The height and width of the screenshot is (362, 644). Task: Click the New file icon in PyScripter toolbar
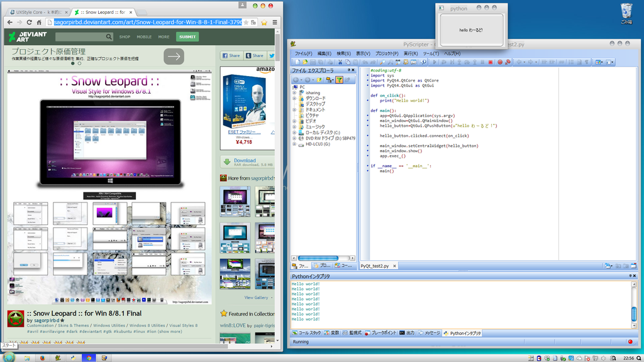click(x=297, y=62)
